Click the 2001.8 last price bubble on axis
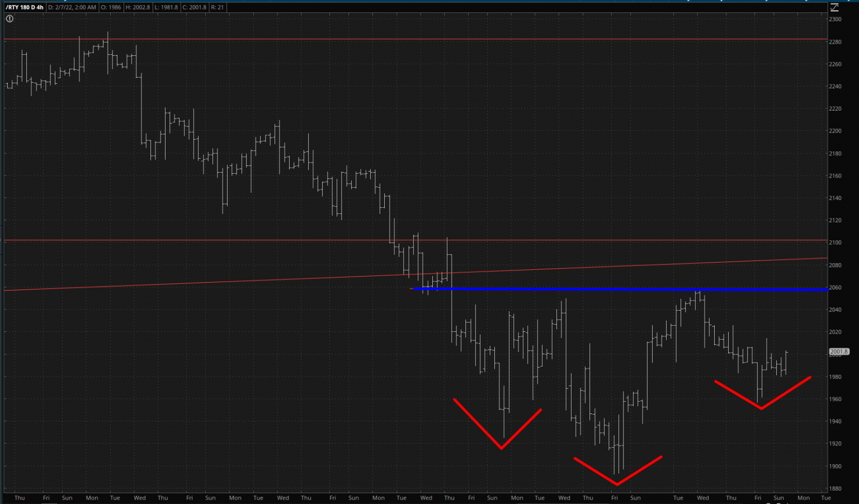Screen dimensions: 859x504 (839, 351)
